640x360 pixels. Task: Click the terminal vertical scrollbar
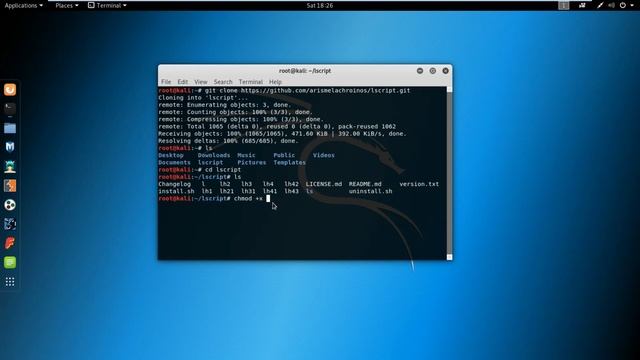449,173
